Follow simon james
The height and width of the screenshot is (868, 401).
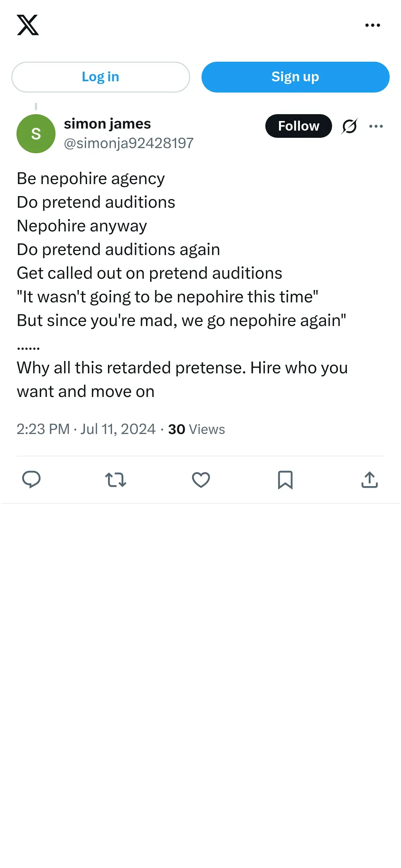(x=298, y=126)
